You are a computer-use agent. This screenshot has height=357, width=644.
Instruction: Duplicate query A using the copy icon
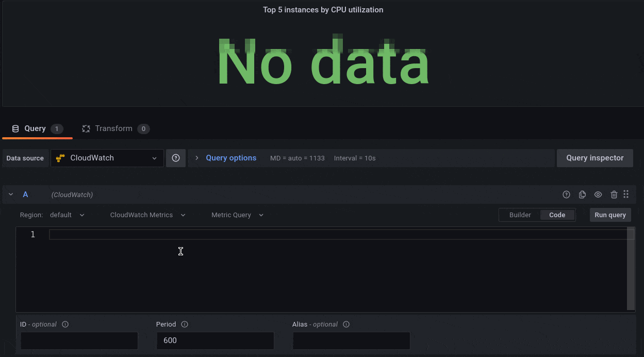click(582, 194)
